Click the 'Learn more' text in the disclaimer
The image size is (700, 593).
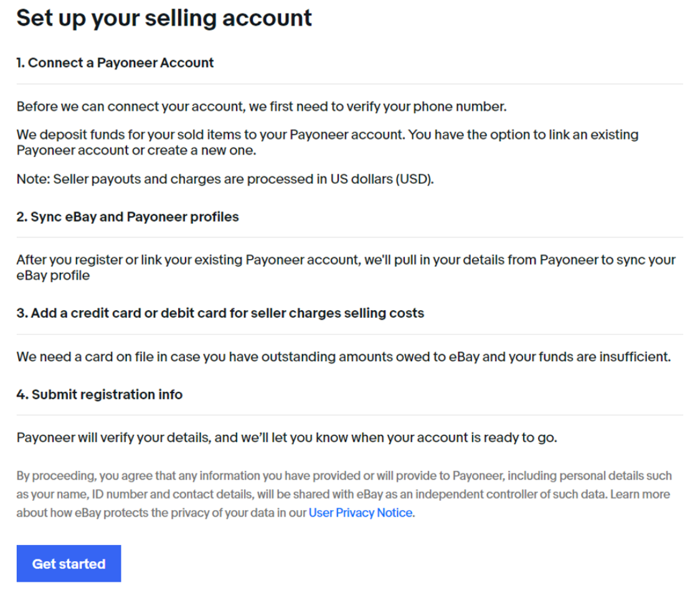click(640, 495)
